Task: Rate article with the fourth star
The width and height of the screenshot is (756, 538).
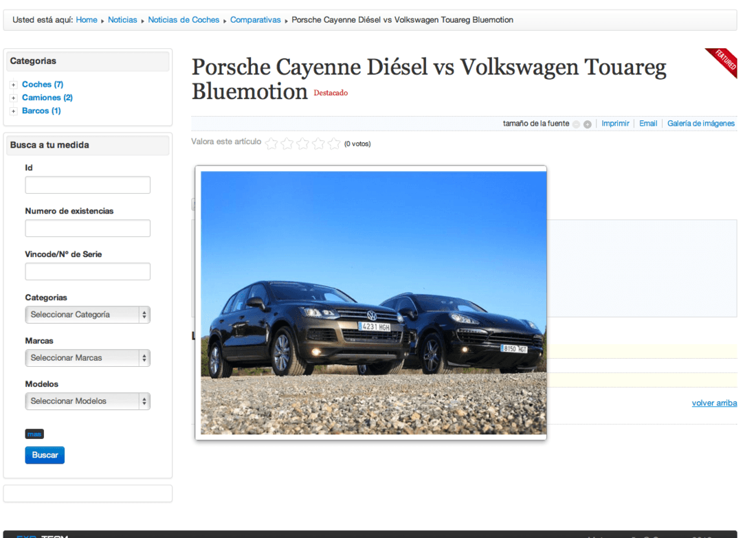Action: click(x=318, y=143)
